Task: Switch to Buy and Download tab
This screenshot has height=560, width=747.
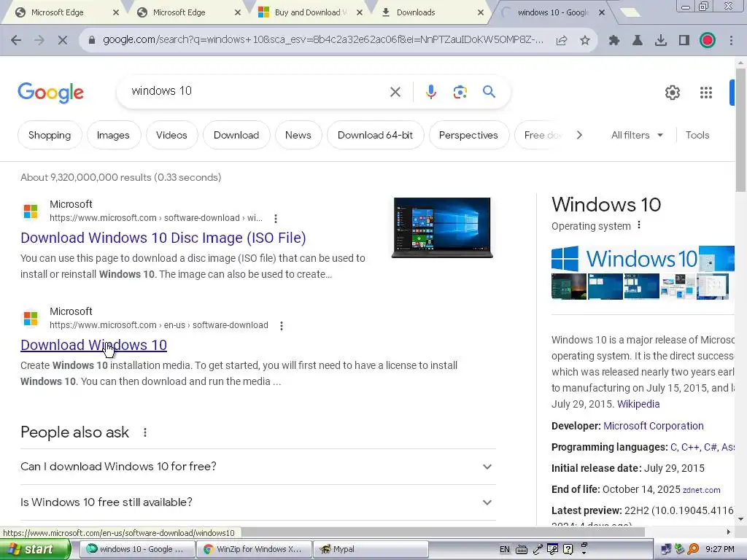Action: (x=308, y=12)
